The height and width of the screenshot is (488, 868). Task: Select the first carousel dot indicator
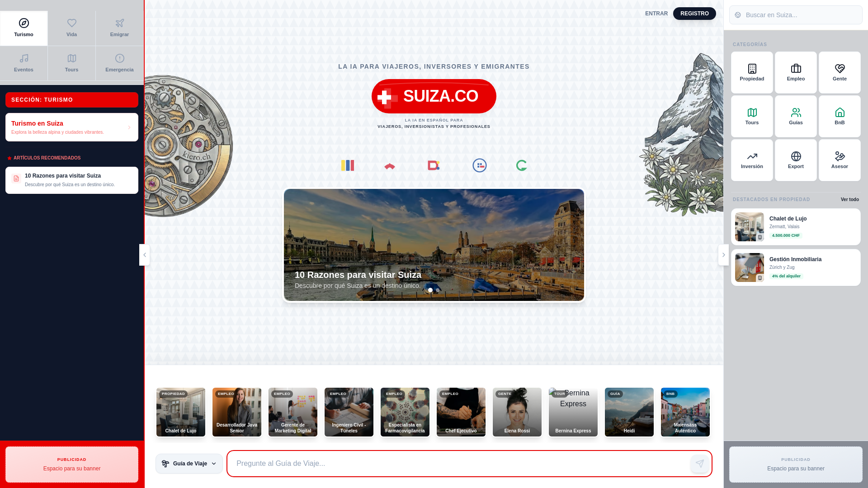430,290
